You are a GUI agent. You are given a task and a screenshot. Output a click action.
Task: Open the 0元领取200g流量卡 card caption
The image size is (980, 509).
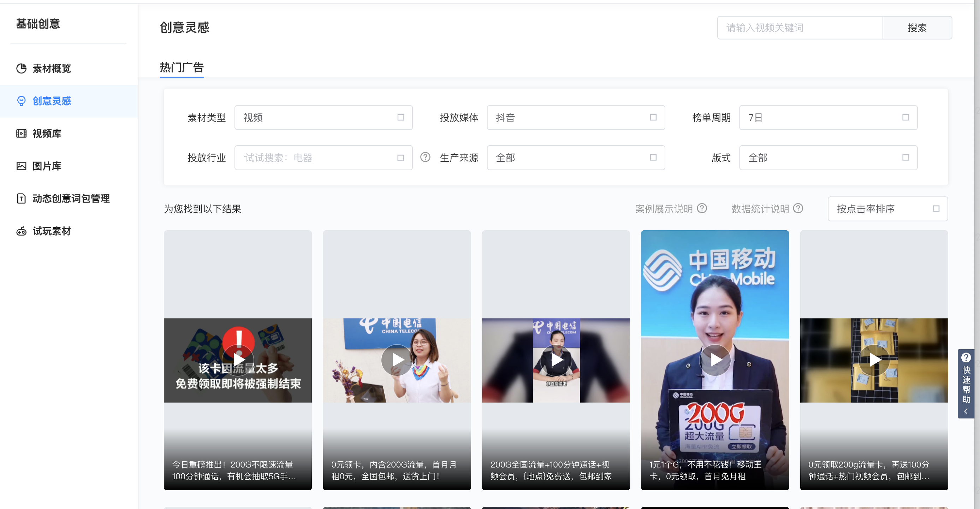tap(869, 470)
